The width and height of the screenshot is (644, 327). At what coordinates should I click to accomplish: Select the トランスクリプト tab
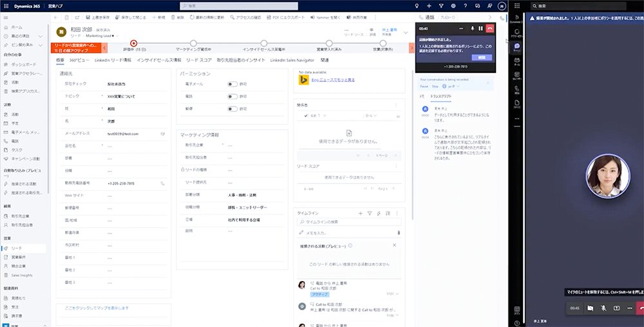pyautogui.click(x=440, y=96)
